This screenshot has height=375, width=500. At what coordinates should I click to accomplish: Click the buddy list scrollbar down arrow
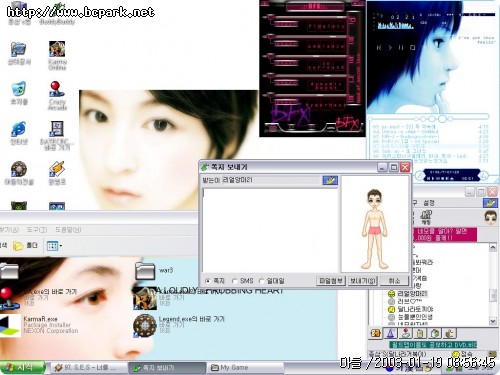tap(493, 321)
